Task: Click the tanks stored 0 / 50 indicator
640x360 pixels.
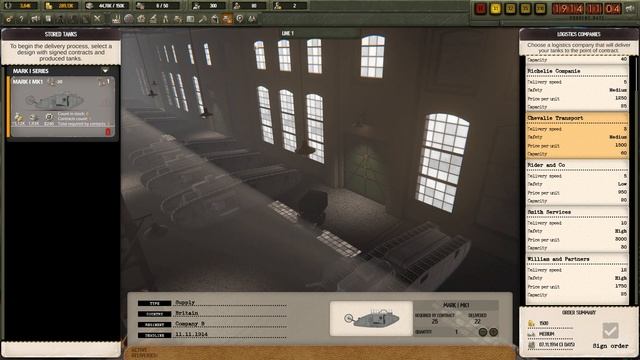Action: tap(158, 6)
